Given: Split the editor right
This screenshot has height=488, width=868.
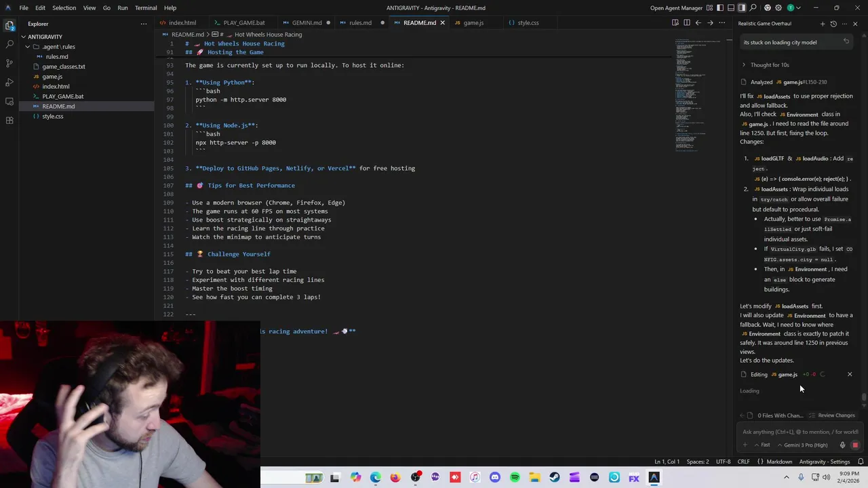Looking at the screenshot, I should point(686,22).
